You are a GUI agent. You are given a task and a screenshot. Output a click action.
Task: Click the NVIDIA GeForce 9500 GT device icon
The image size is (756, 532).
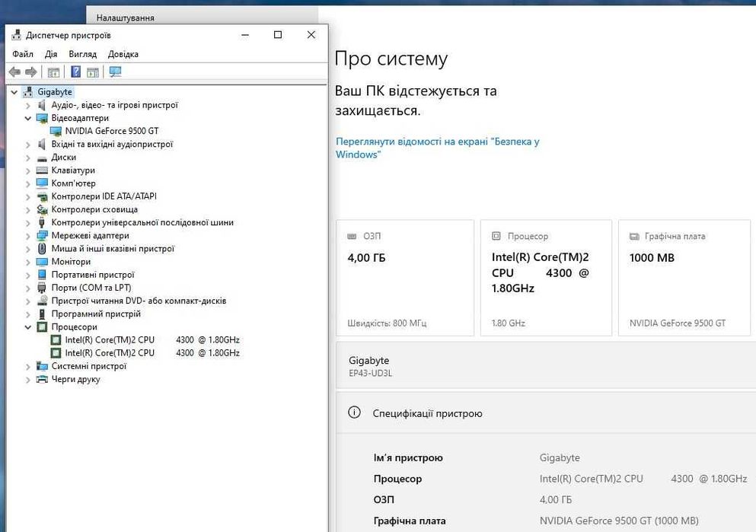(56, 131)
